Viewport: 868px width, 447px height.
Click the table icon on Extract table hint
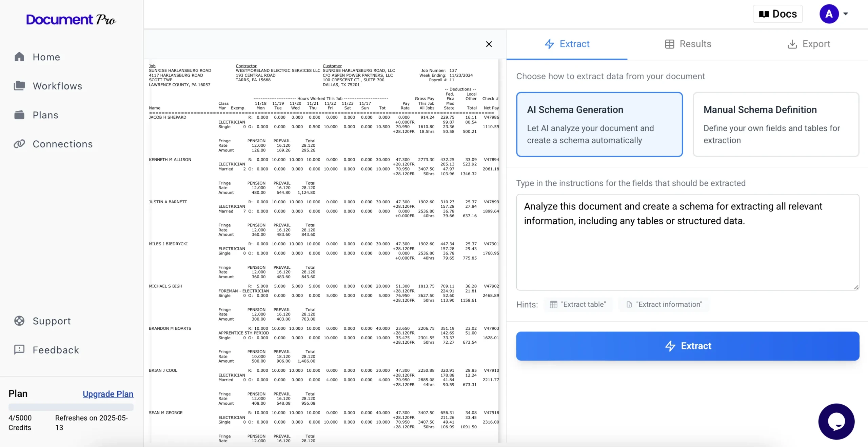(x=554, y=304)
